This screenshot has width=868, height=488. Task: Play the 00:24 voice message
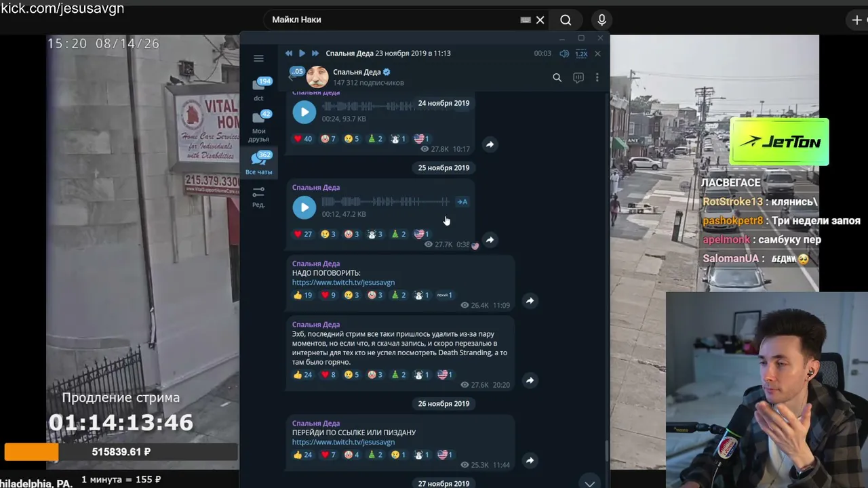(x=304, y=112)
